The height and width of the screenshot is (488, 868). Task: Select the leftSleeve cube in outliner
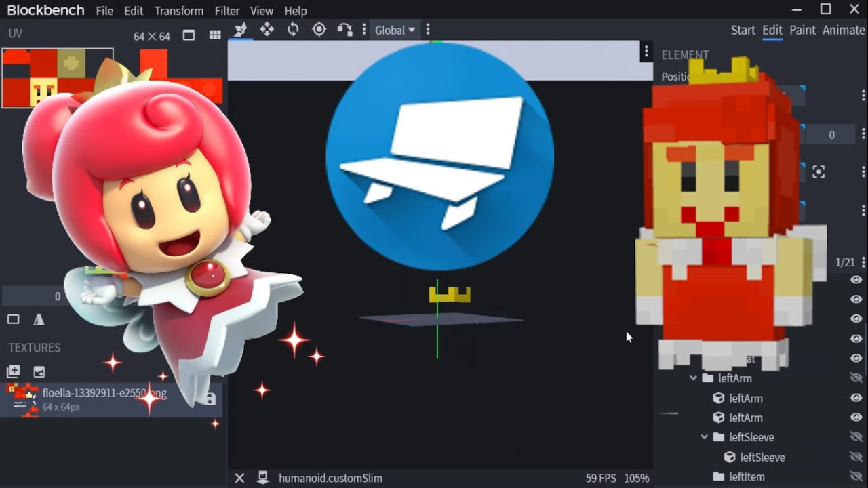coord(762,457)
